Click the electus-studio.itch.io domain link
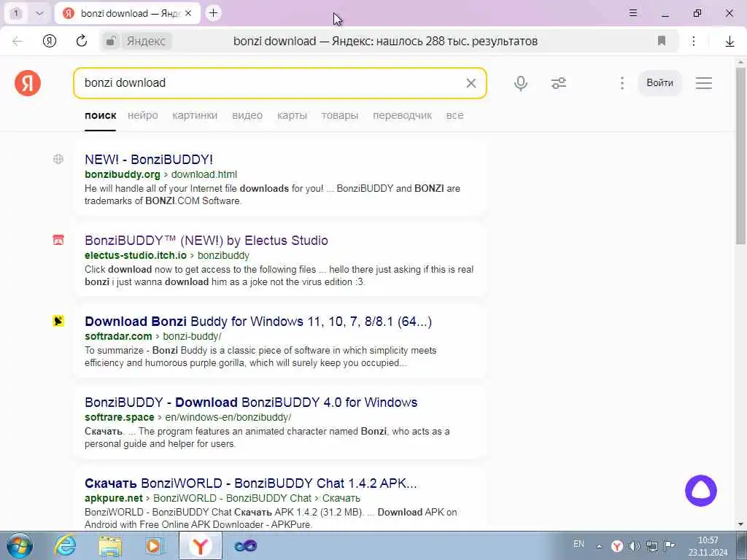This screenshot has height=560, width=747. 136,255
